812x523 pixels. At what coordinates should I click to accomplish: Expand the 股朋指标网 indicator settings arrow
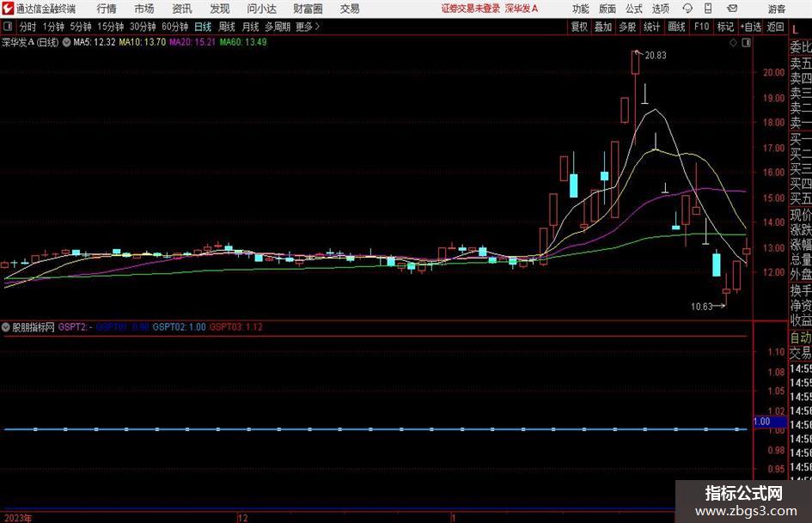pos(6,327)
